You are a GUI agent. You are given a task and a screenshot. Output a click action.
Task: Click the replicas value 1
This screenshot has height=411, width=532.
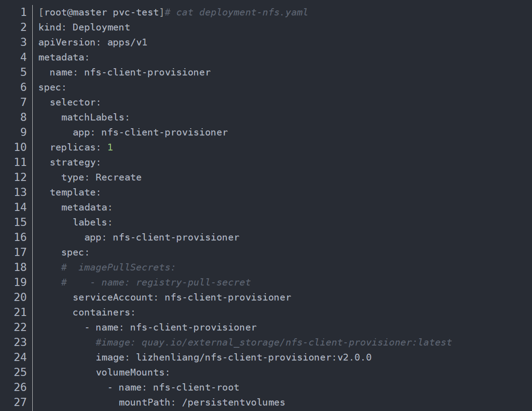pos(110,147)
